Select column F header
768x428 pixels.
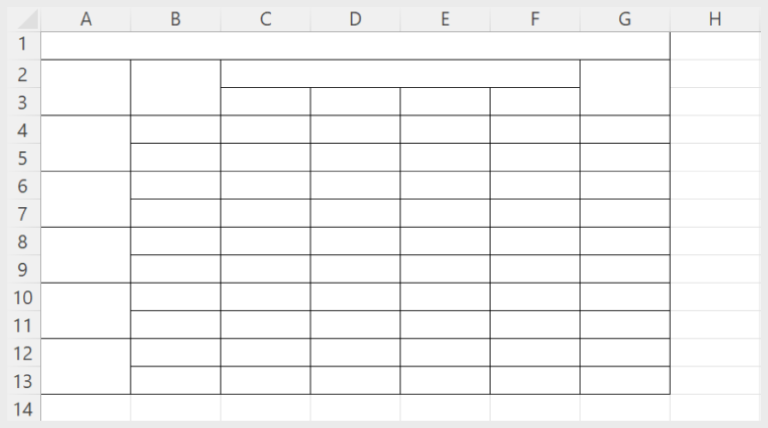click(x=535, y=19)
